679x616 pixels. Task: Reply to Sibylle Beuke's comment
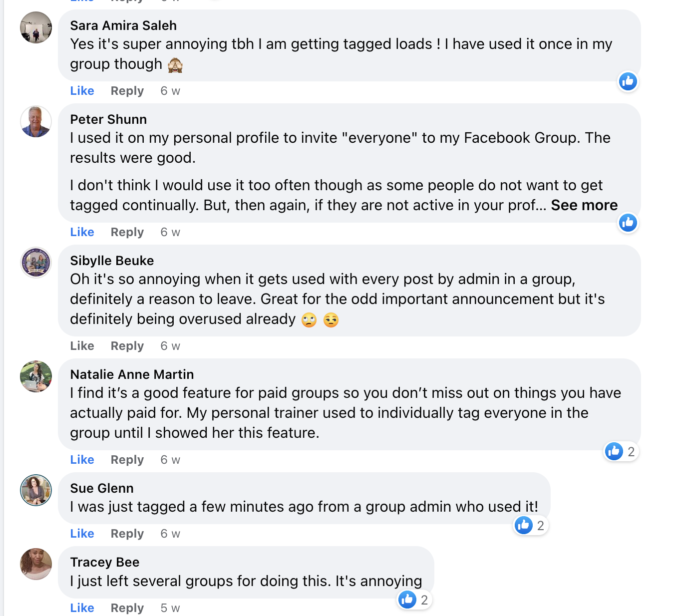[x=127, y=346]
